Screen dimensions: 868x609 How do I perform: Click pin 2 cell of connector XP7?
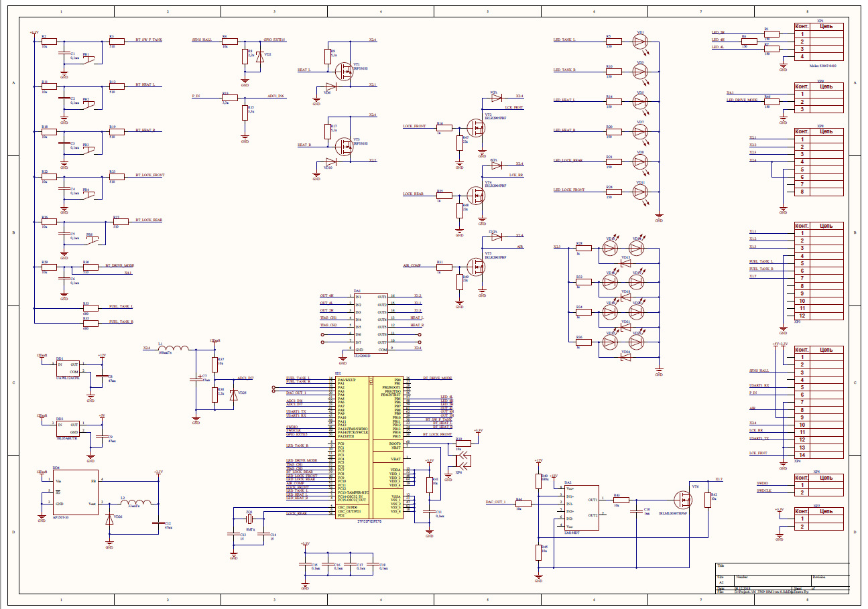[x=802, y=527]
